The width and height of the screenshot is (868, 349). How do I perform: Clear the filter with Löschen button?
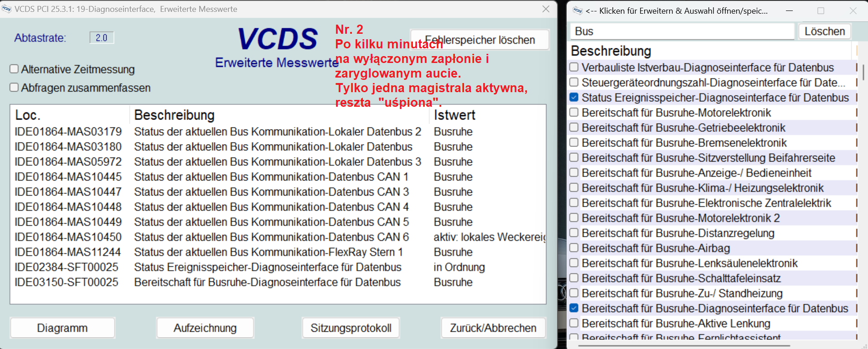[825, 31]
